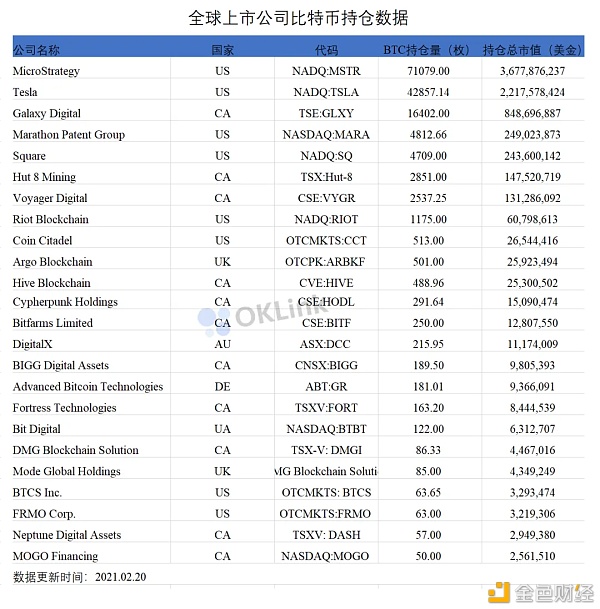Select the Galaxy Digital row name
Image resolution: width=600 pixels, height=609 pixels.
pos(47,113)
